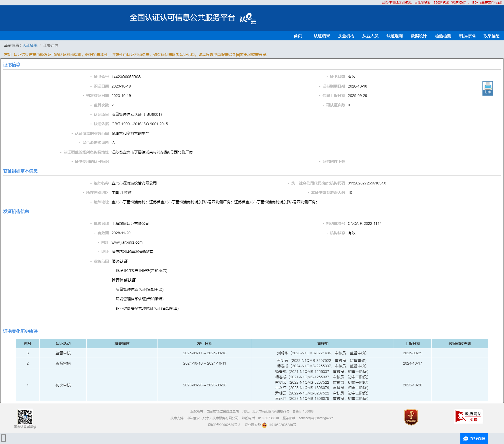504x444 pixels.
Task: Open 在线客服 online chat button
Action: click(474, 439)
